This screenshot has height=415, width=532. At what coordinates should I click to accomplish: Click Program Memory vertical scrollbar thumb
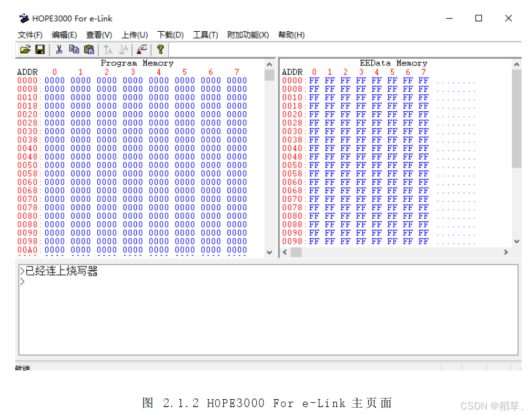(x=270, y=75)
